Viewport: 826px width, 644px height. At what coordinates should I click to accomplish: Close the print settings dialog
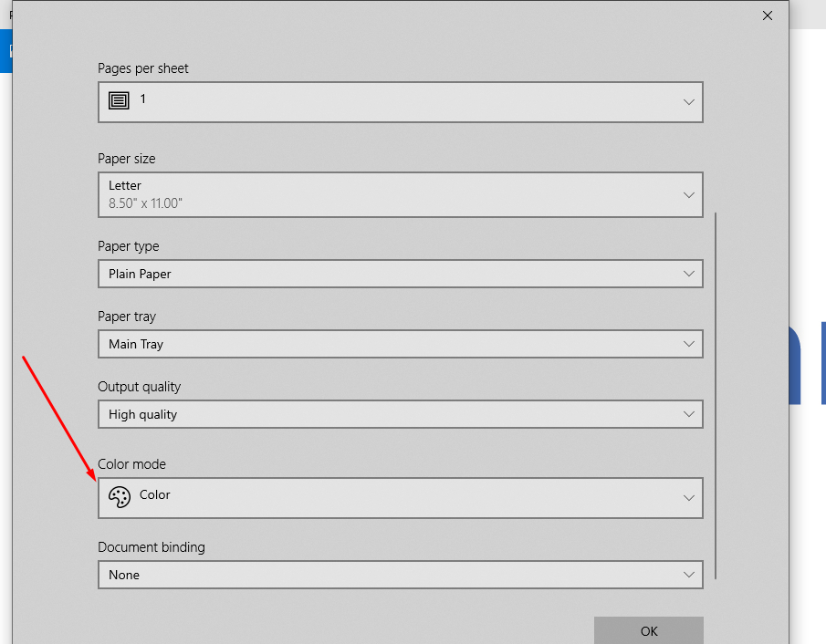point(767,16)
